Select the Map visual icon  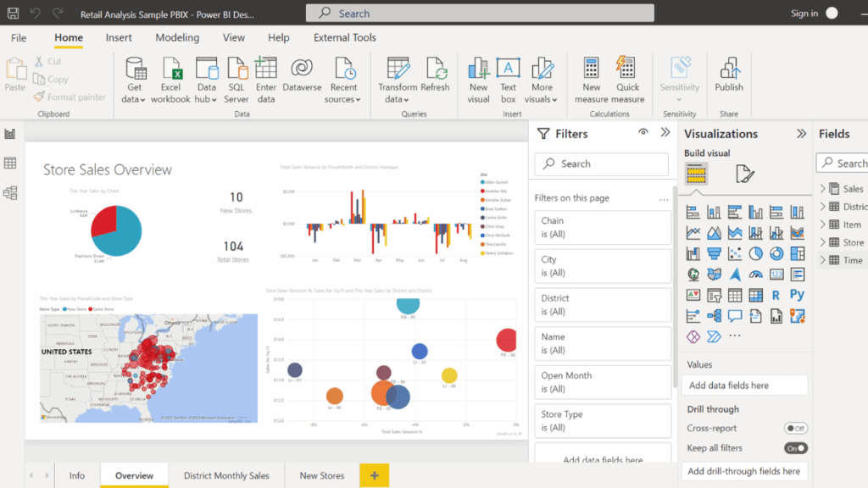coord(693,274)
